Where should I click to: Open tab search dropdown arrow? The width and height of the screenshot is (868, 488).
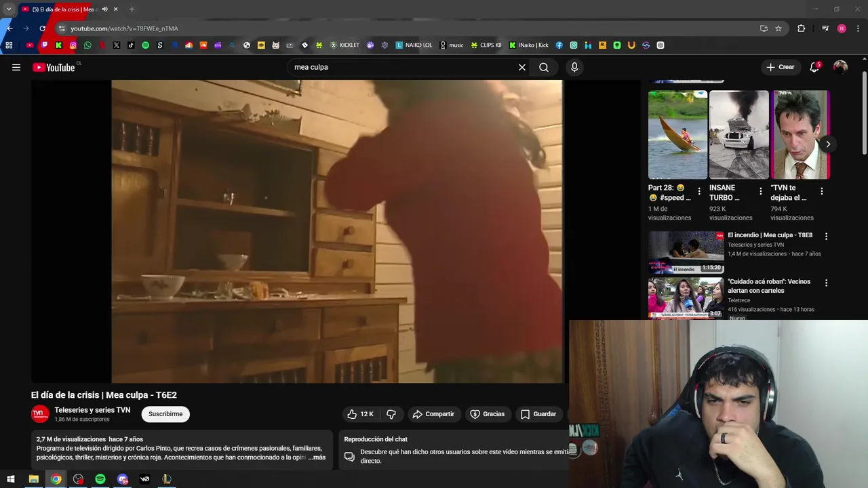(8, 9)
